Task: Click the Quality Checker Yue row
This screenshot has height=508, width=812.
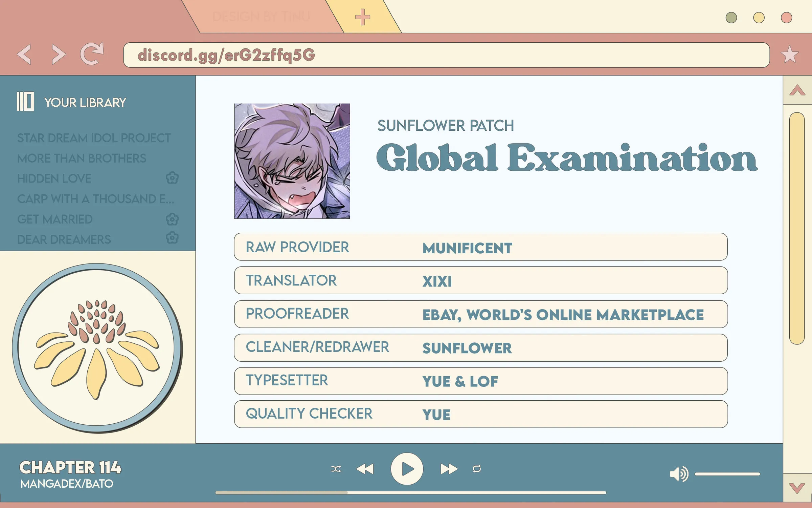Action: tap(481, 414)
